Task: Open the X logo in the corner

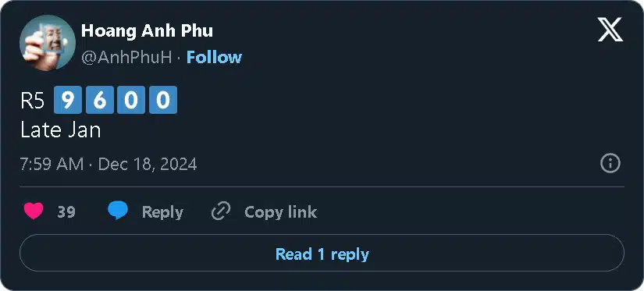Action: 610,30
